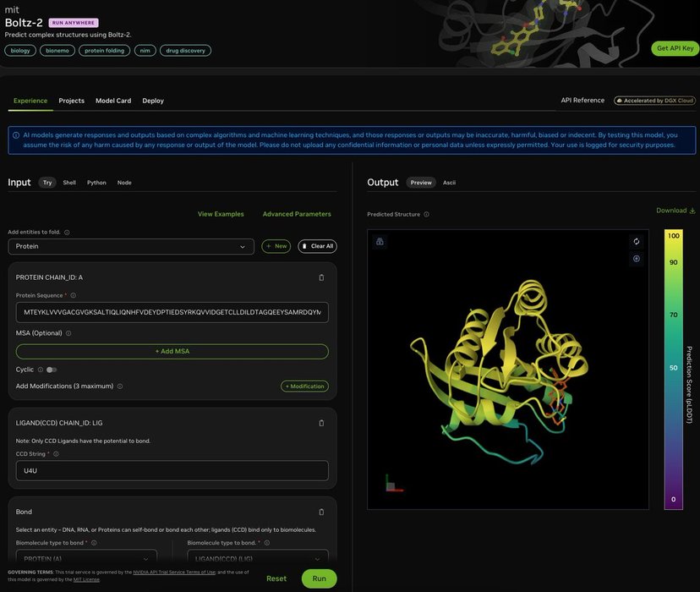This screenshot has height=592, width=700.
Task: Click info icon beside CCD String label
Action: [56, 453]
